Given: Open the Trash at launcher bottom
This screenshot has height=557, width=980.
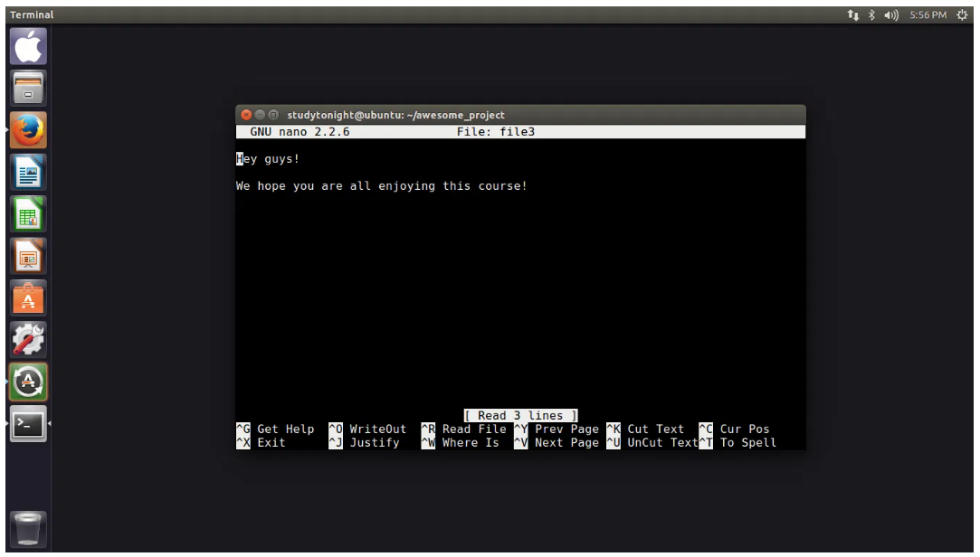Looking at the screenshot, I should [27, 528].
